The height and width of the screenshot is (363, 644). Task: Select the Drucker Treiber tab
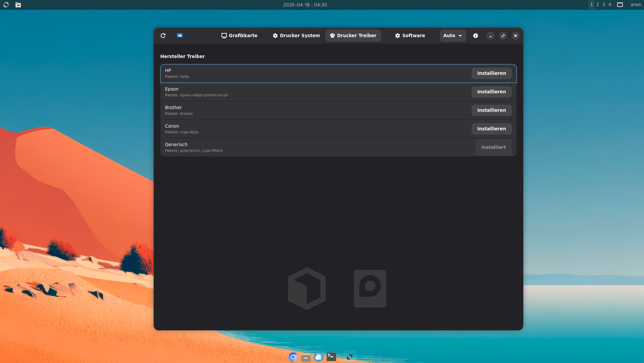(353, 36)
